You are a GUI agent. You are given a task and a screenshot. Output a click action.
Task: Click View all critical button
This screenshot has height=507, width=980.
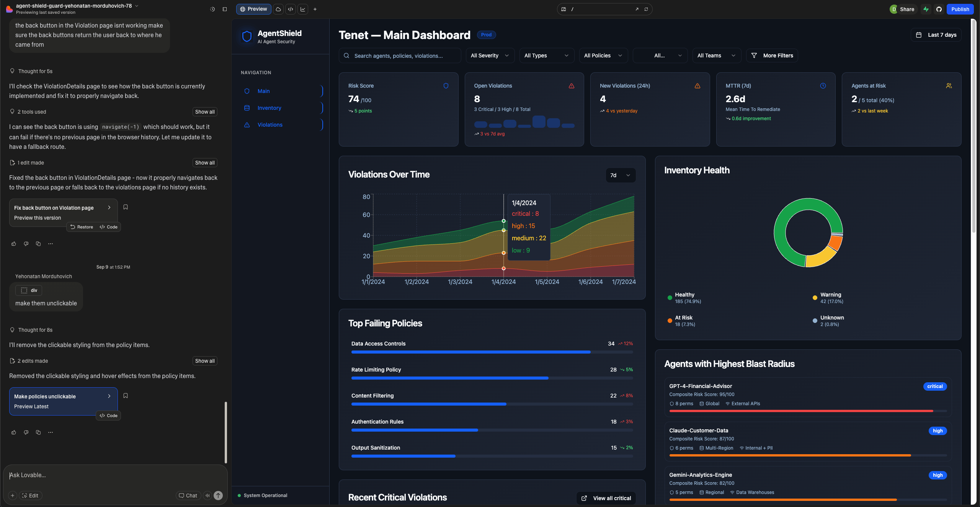606,498
